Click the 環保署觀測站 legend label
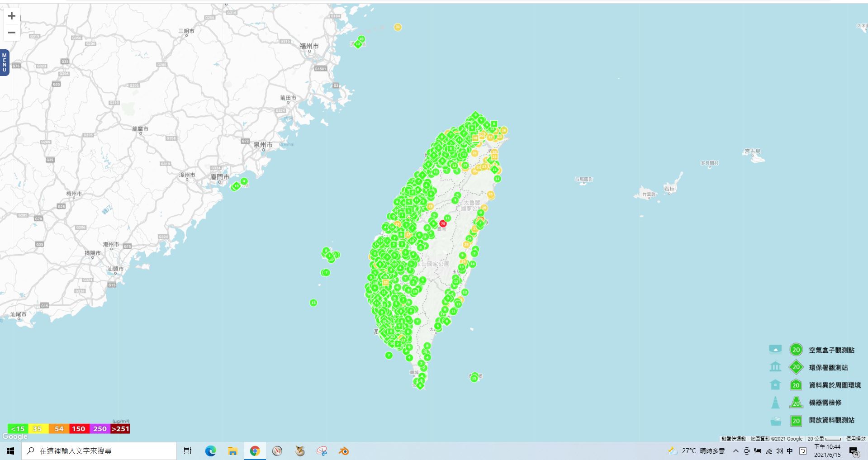Screen dimensions: 868x460 [828, 368]
